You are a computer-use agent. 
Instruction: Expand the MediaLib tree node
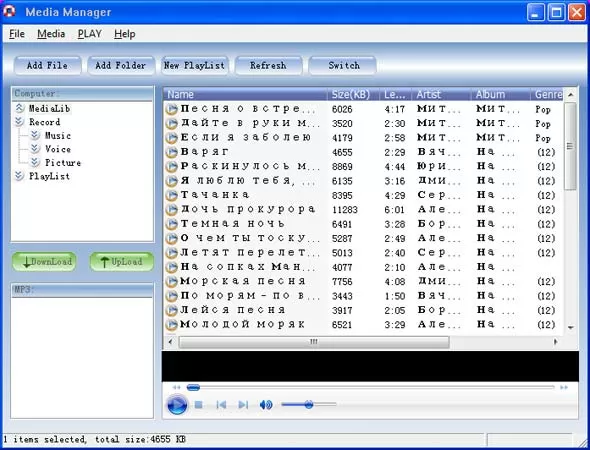click(x=19, y=108)
